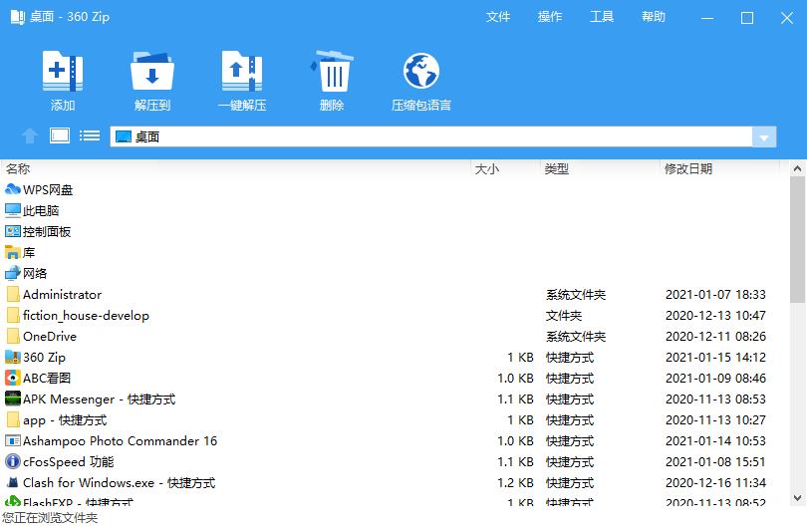The image size is (807, 532).
Task: Open the 工具 menu
Action: (x=602, y=17)
